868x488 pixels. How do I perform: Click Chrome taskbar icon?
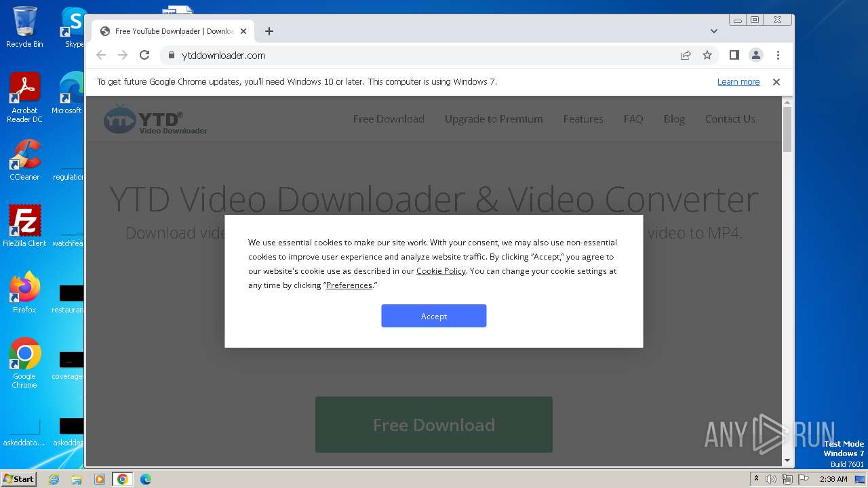[123, 479]
